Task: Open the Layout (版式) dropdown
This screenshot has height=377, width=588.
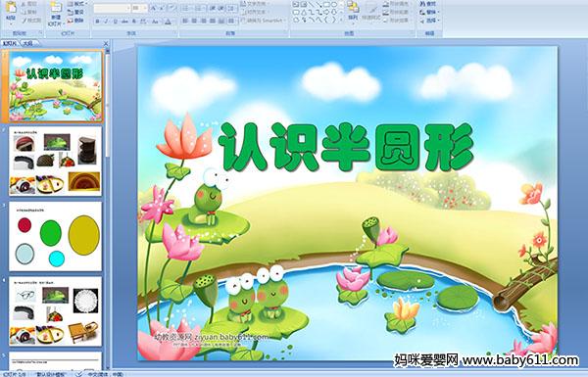Action: tap(77, 4)
